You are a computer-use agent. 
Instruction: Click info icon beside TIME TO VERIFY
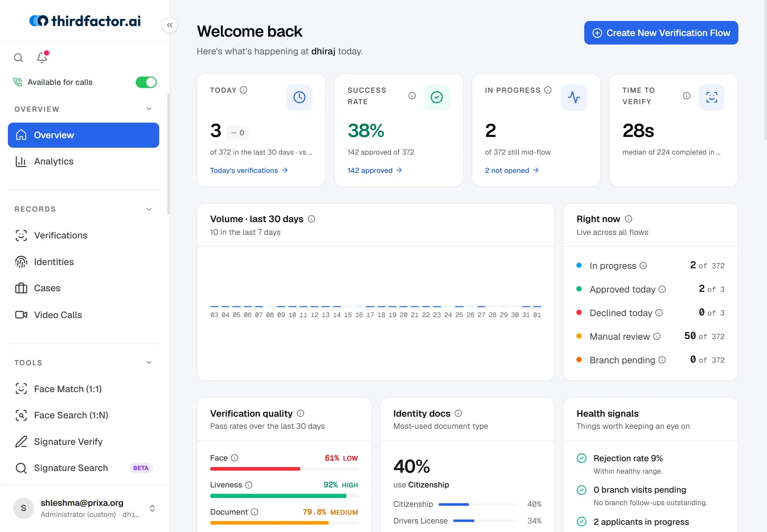pos(687,96)
